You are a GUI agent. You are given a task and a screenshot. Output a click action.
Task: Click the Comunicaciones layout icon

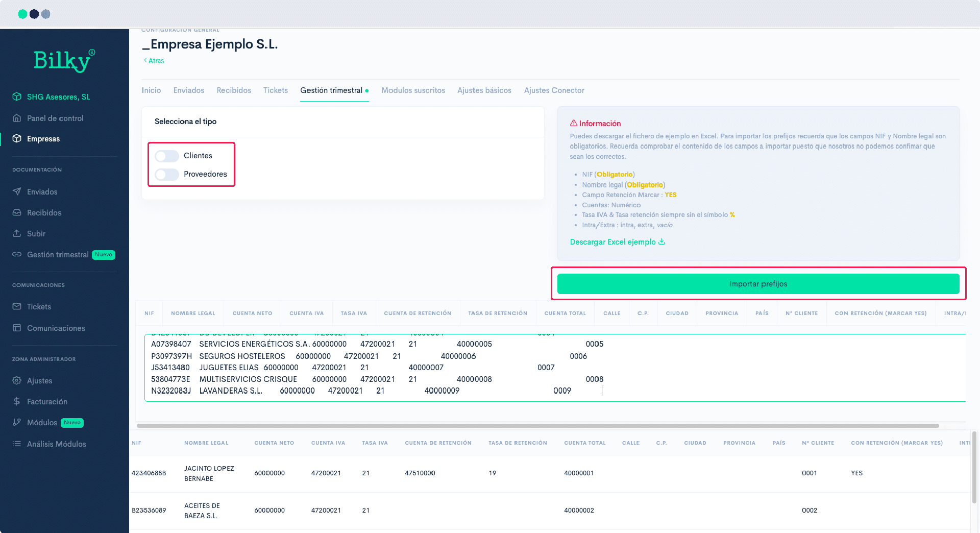pos(17,328)
